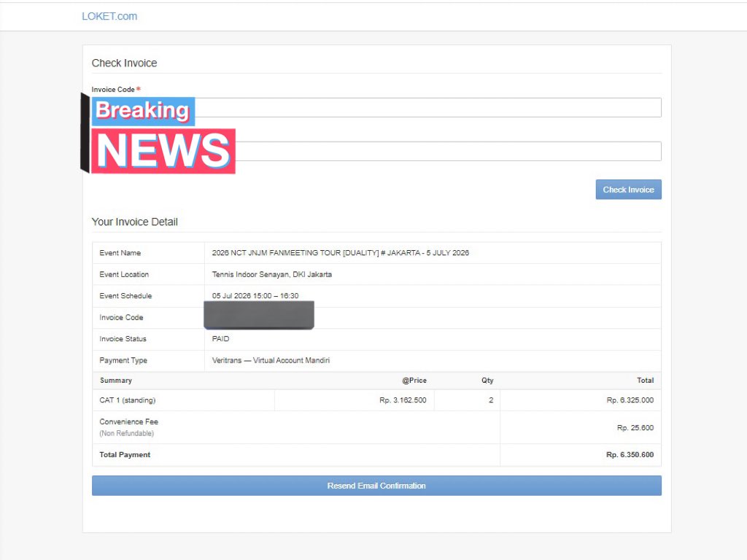Screen dimensions: 747x560
Task: Select the CAT 1 (standing) row label
Action: [x=128, y=400]
